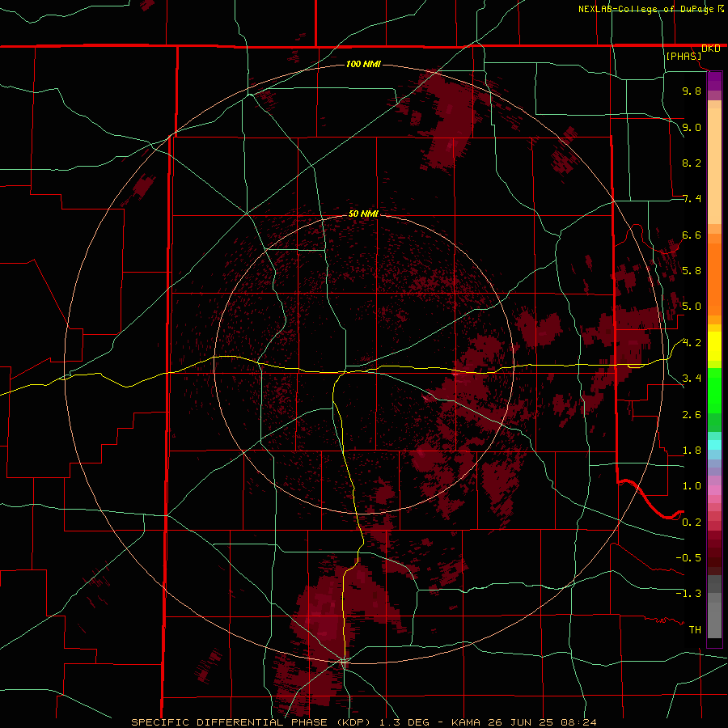Screen dimensions: 728x728
Task: Click the 2.6 scale label
Action: coord(692,414)
